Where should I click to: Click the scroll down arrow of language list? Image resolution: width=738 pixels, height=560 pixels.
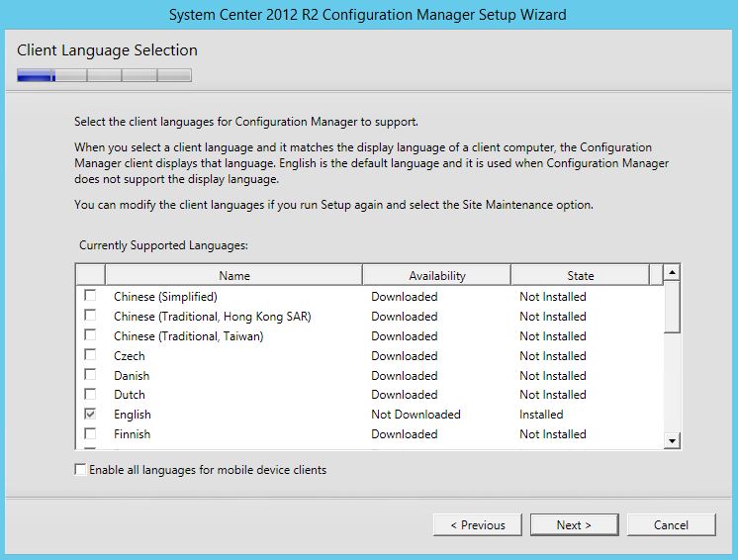coord(672,441)
